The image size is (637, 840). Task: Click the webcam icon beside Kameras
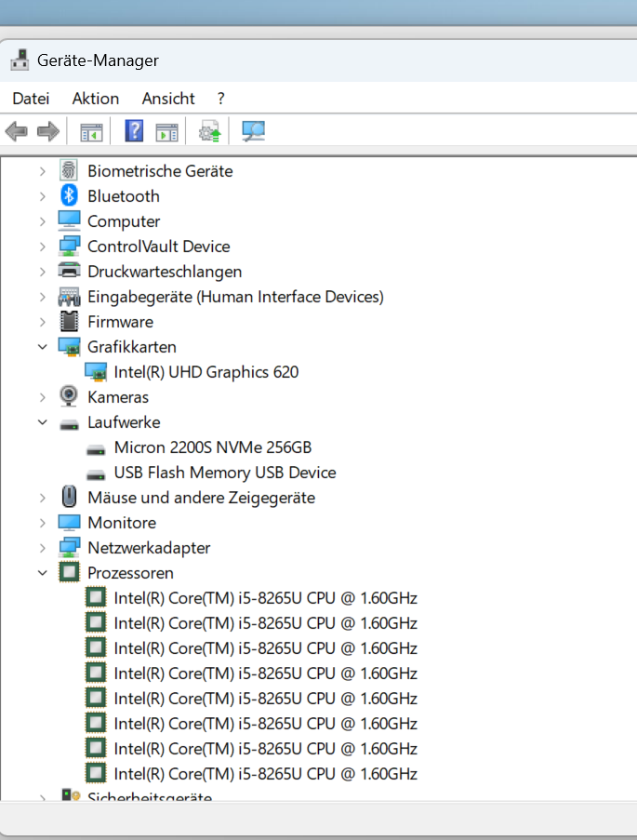point(69,396)
